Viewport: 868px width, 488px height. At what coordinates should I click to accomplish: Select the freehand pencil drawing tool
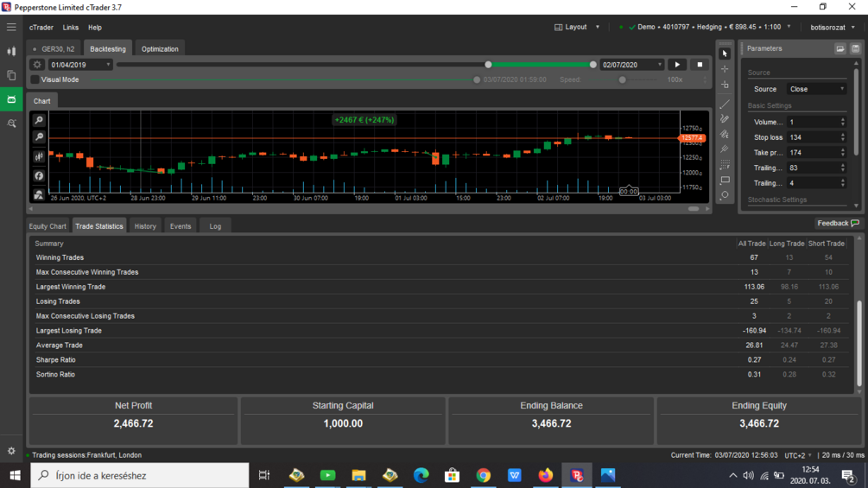725,119
